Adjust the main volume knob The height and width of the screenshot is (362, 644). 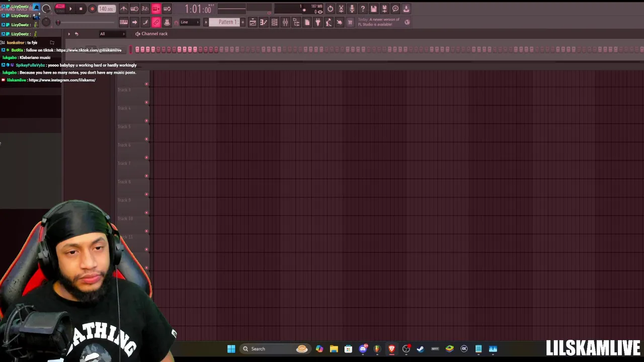[x=46, y=9]
